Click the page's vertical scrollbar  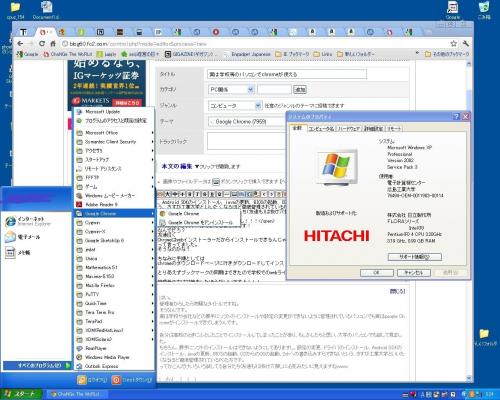(469, 220)
